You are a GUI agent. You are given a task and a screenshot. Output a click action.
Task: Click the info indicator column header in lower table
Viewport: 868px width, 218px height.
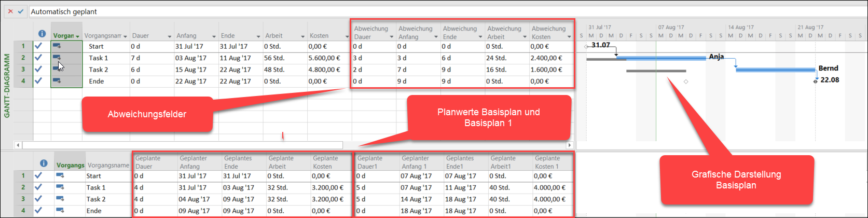[44, 163]
